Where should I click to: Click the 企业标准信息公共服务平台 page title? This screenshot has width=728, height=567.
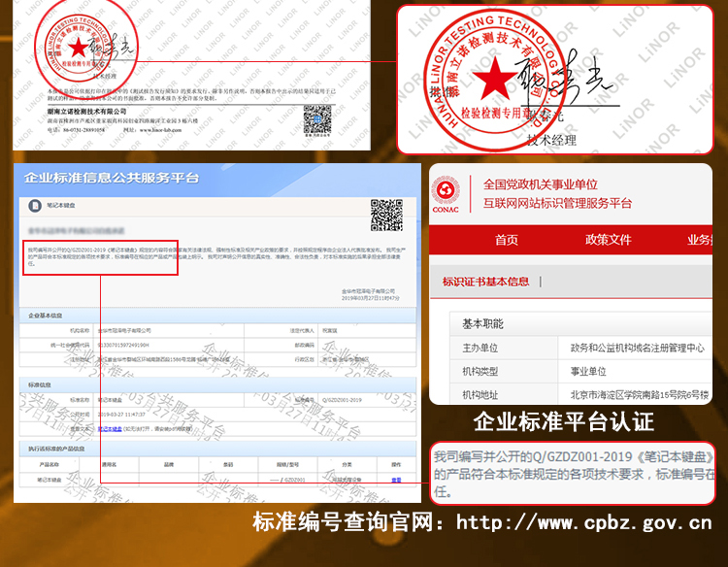point(112,178)
